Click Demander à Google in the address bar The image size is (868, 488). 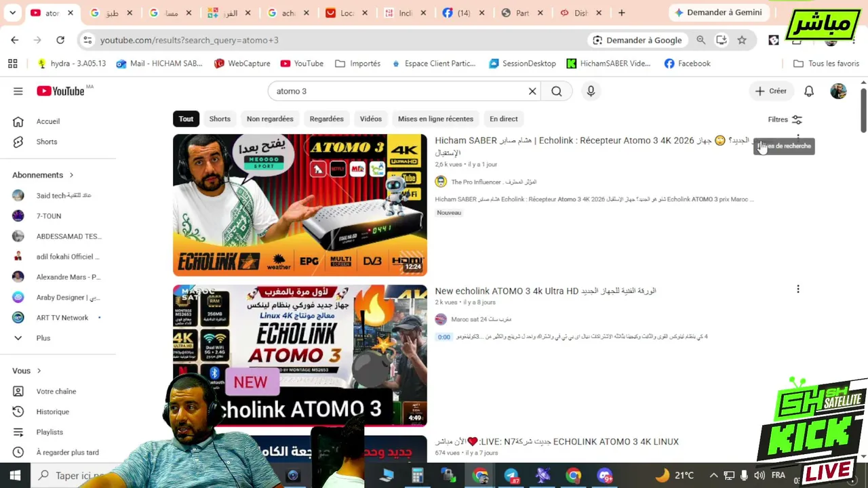point(637,40)
